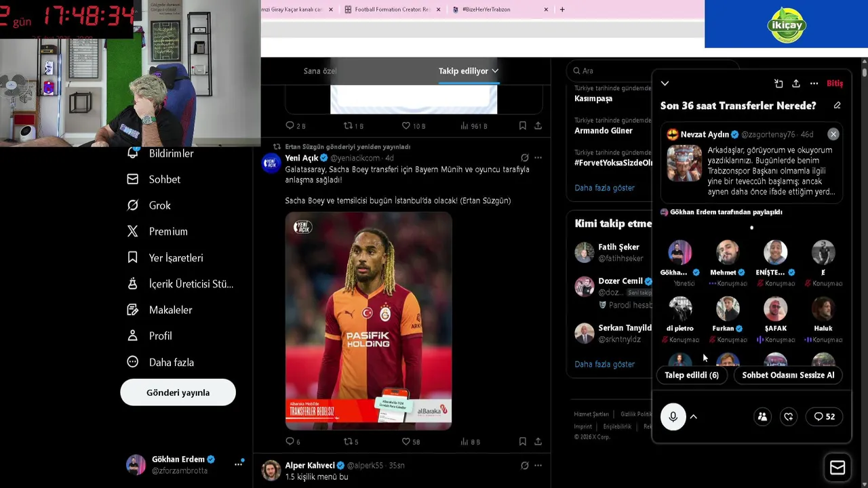Open Grok icon on Alper Kahveci post
Screen dimensions: 868x488
coord(524,466)
